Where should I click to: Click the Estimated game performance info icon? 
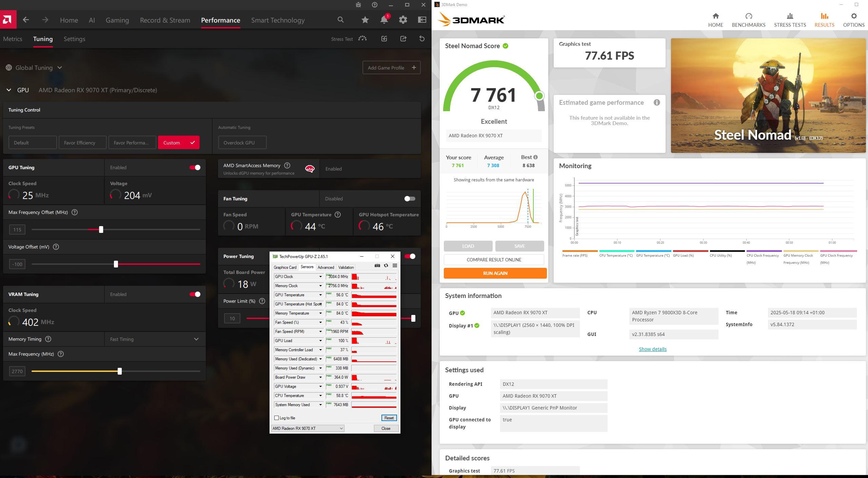pos(657,103)
